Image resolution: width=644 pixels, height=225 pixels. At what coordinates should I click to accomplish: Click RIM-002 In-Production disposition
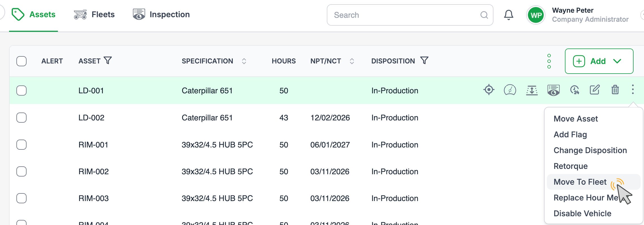coord(395,171)
